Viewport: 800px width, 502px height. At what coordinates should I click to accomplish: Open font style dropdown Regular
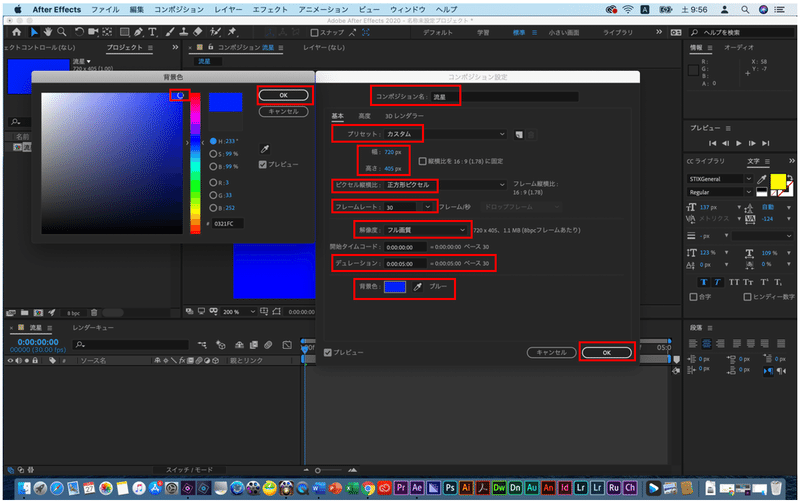(719, 192)
